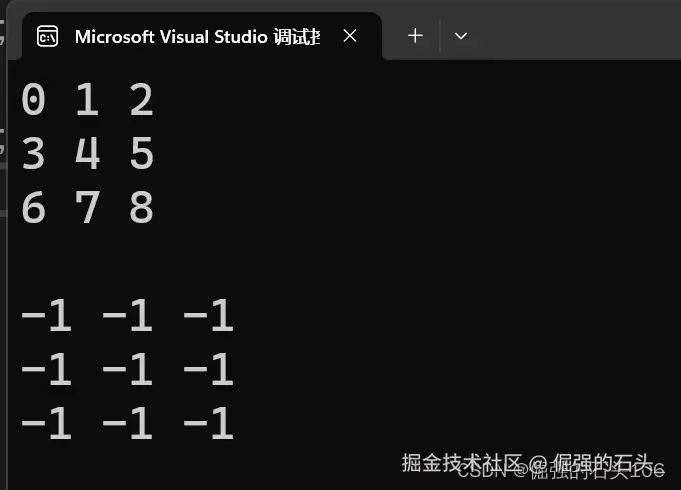
Task: Click the number 0 in the output
Action: pos(33,101)
